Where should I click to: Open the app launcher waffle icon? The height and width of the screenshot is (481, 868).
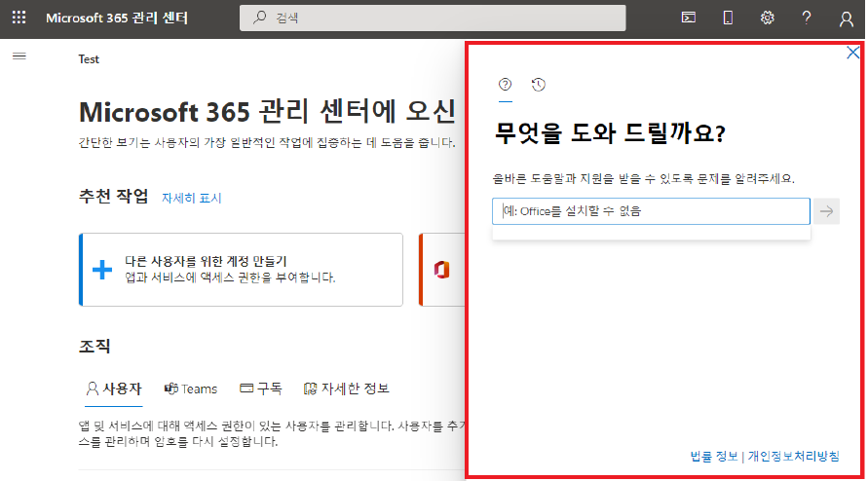[x=19, y=18]
